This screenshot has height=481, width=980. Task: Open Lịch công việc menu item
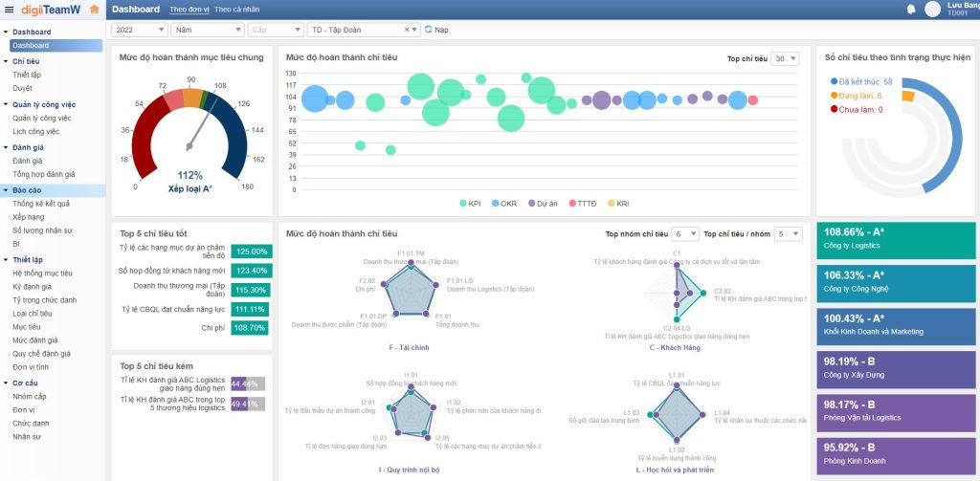tap(35, 132)
